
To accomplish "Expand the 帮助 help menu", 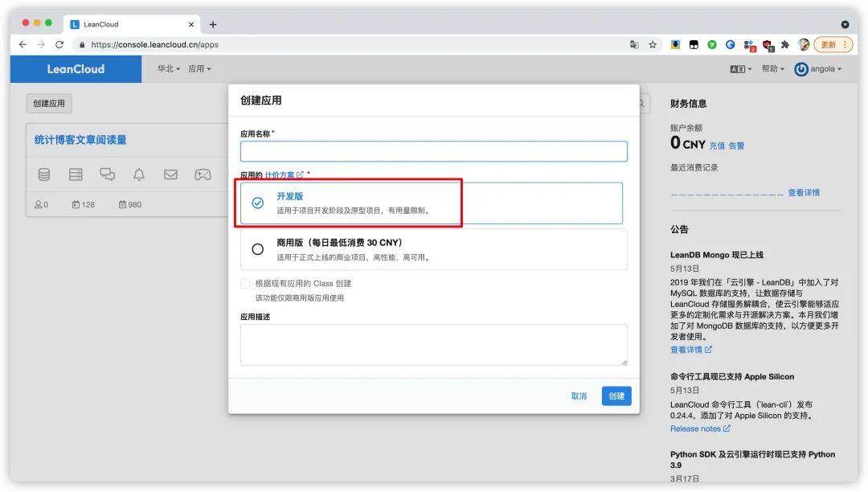I will coord(773,68).
